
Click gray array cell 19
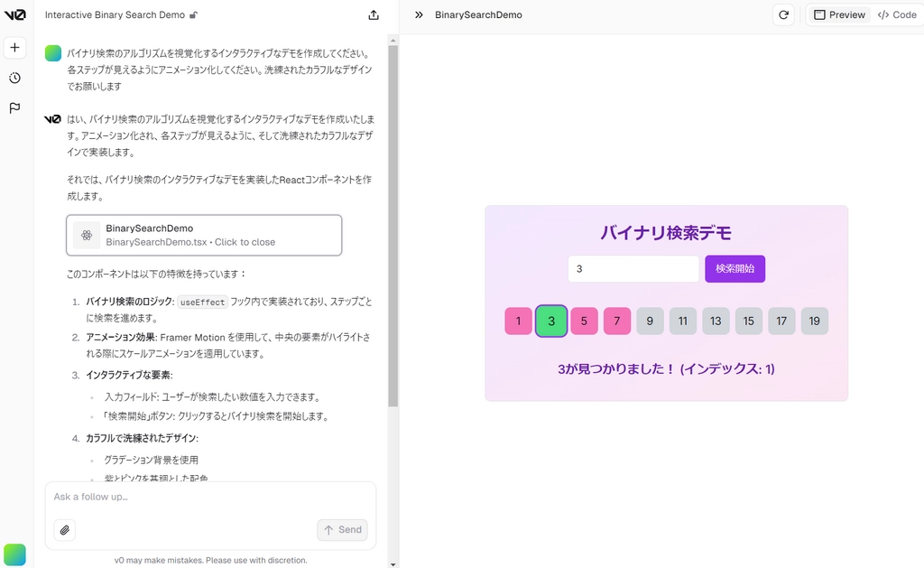pos(815,321)
